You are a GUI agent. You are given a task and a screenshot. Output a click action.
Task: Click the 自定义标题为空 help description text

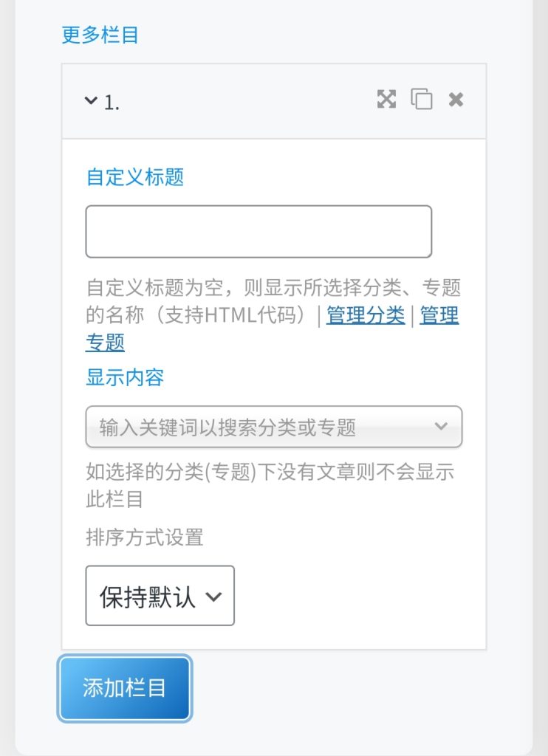(222, 288)
